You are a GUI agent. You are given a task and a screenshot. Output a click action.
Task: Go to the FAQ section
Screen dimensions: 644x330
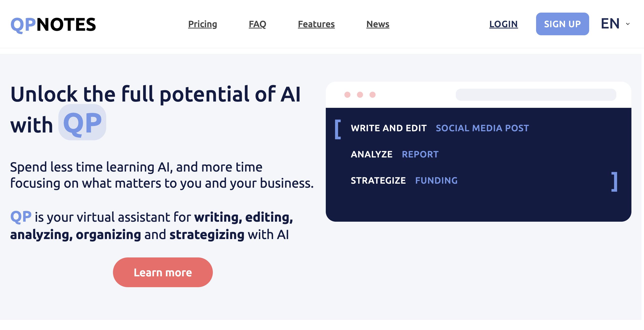(x=257, y=24)
